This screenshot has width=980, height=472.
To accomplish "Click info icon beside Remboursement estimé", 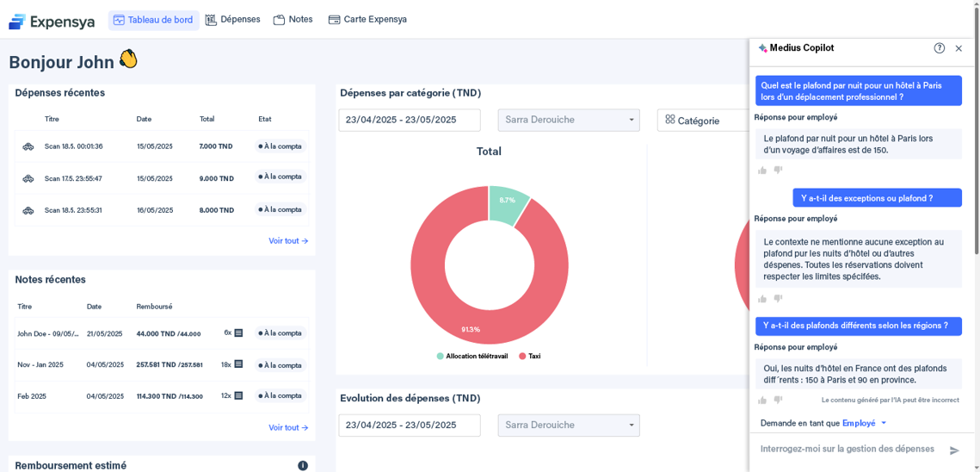I will [303, 465].
